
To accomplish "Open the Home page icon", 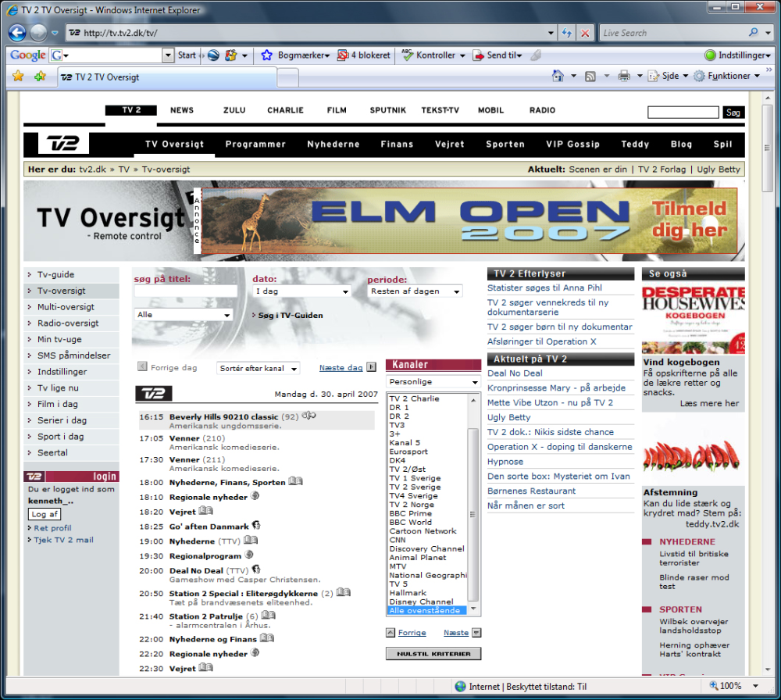I will click(558, 76).
